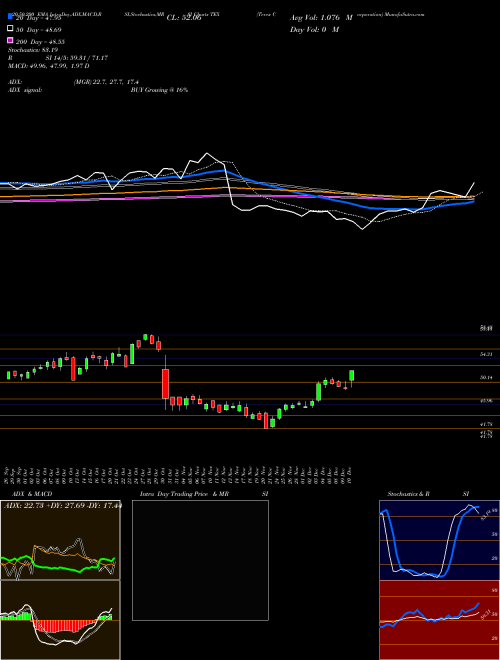Viewport: 500px width, 660px height.
Task: Open the ADX indicator mini chart
Action: pos(60,540)
